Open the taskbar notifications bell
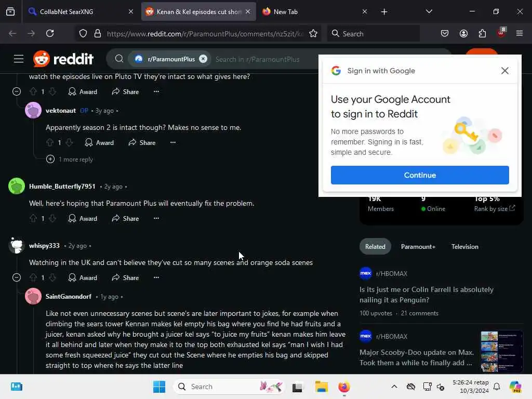 [496, 387]
